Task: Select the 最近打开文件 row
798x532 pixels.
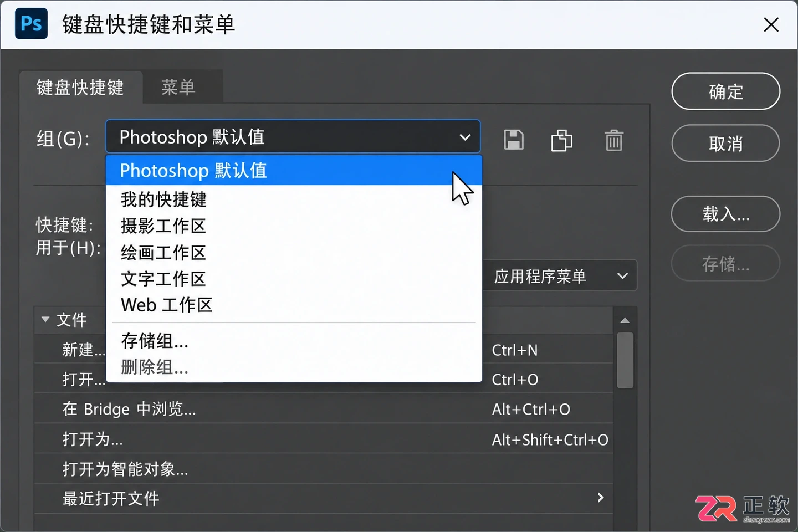Action: tap(324, 498)
